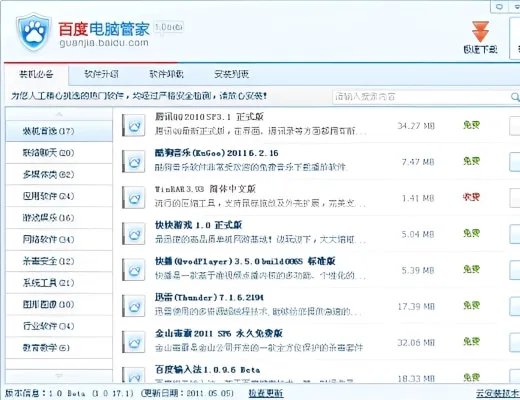Click the install button for WinRAR row
Image resolution: width=520 pixels, height=400 pixels.
(x=515, y=198)
